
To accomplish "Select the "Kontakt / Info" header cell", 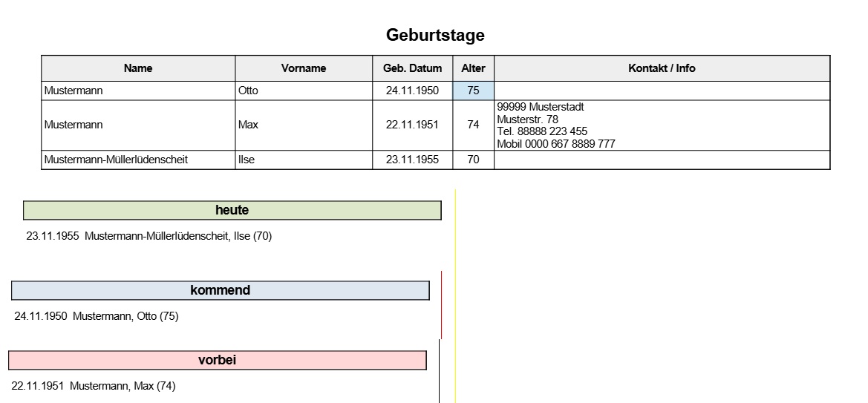I will pyautogui.click(x=662, y=68).
